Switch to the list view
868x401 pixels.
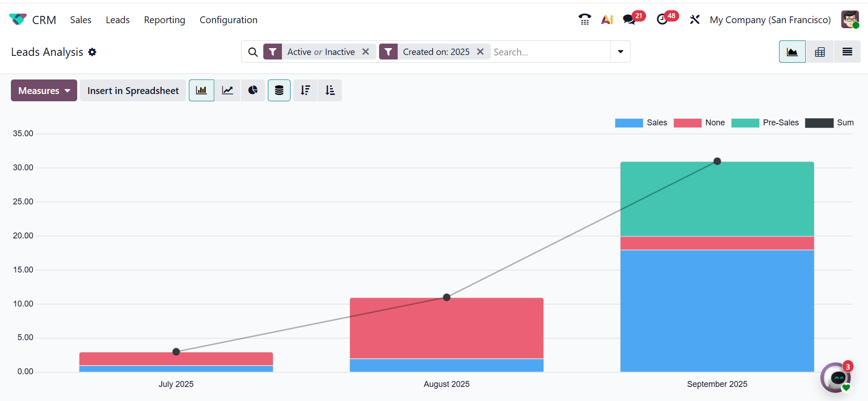pos(847,52)
